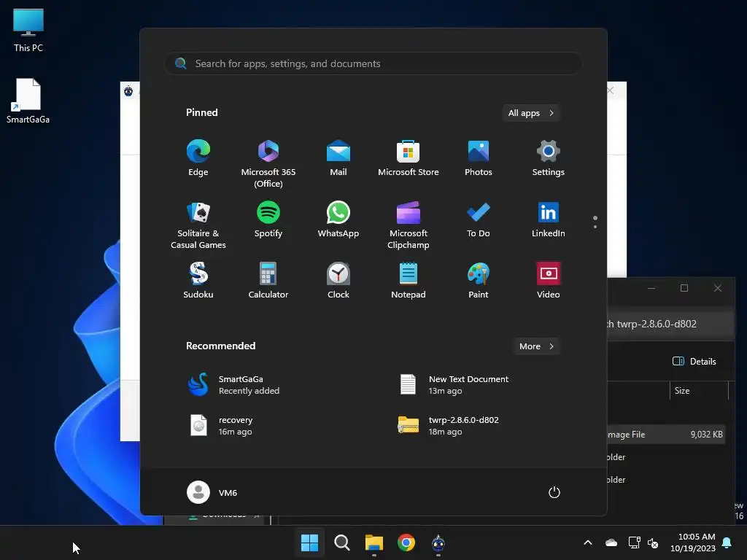
Task: Open the clock and date flyout
Action: (693, 542)
